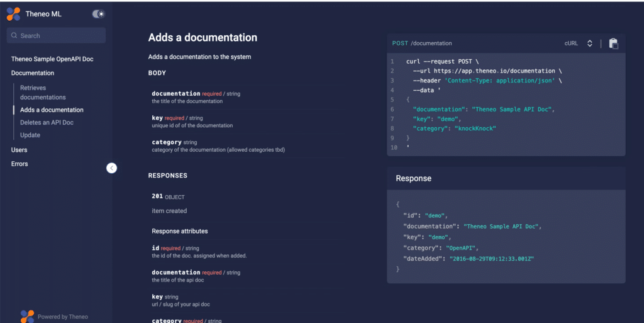Click the Theneo ML logo icon
644x323 pixels.
[x=13, y=14]
